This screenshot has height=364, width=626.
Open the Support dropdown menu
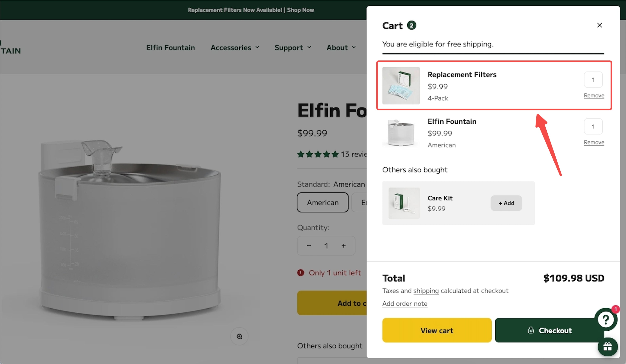[293, 47]
